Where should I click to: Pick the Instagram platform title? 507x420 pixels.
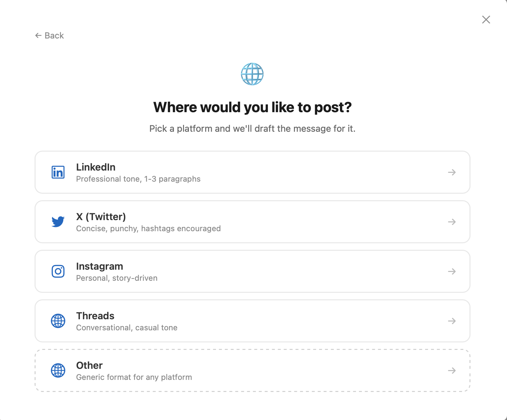click(100, 266)
